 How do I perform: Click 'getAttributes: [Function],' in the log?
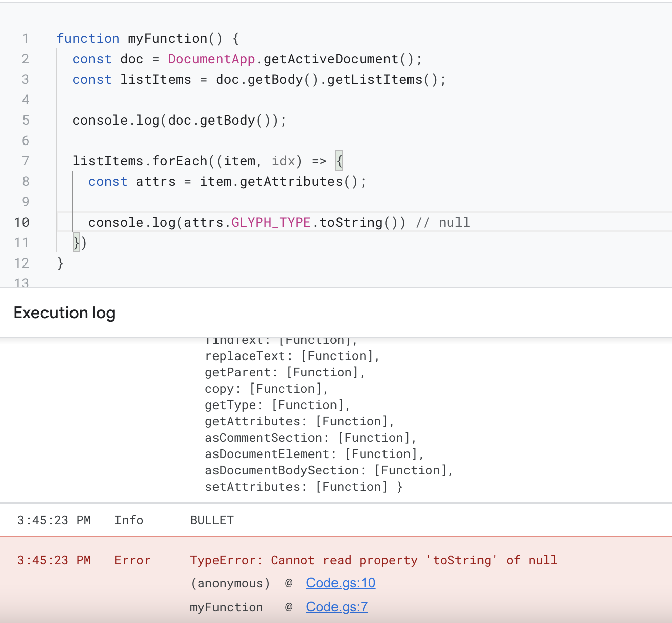300,421
